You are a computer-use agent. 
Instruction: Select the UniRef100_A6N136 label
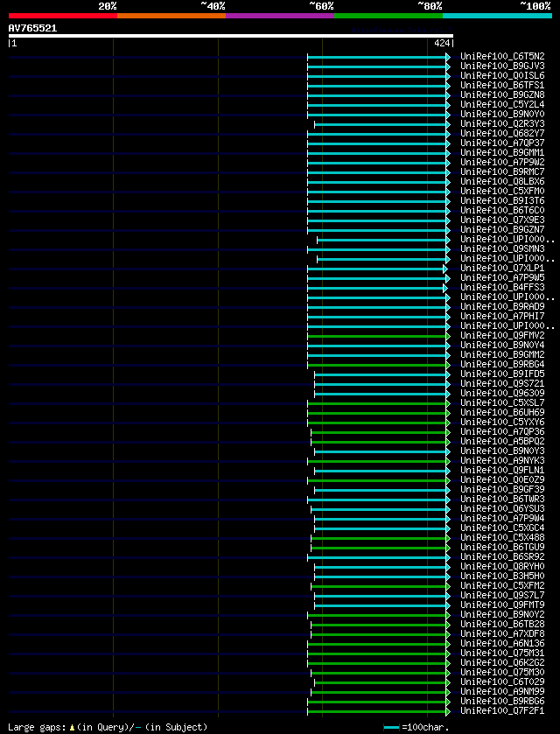click(502, 643)
